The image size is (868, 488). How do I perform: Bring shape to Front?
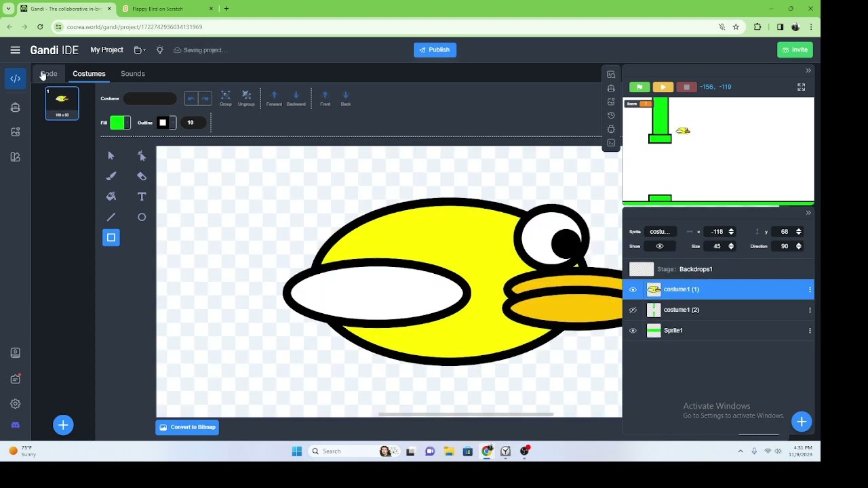tap(325, 98)
